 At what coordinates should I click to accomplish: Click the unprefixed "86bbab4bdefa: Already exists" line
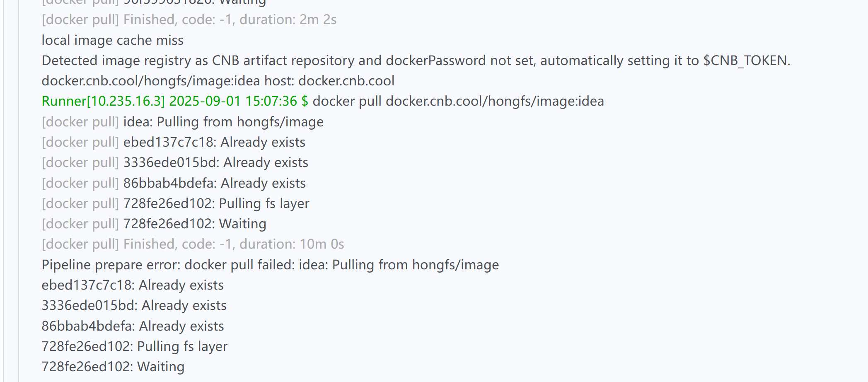point(133,326)
